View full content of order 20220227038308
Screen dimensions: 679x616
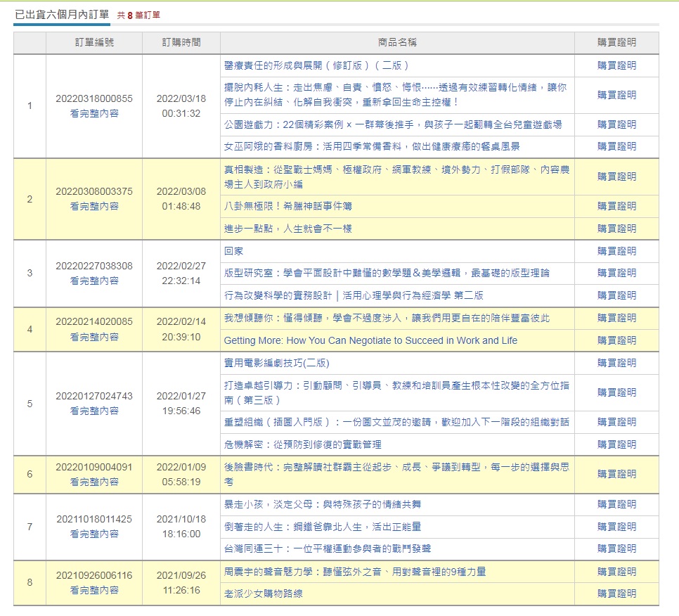(x=94, y=281)
